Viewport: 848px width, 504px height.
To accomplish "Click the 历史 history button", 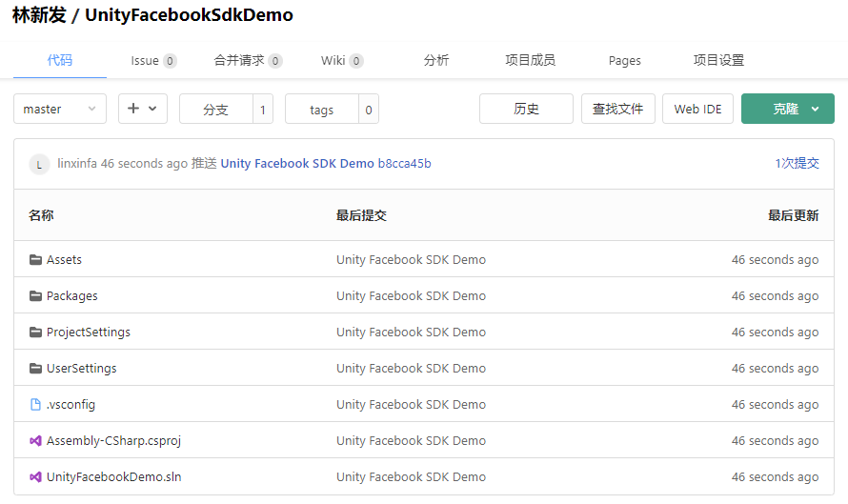I will click(x=526, y=109).
